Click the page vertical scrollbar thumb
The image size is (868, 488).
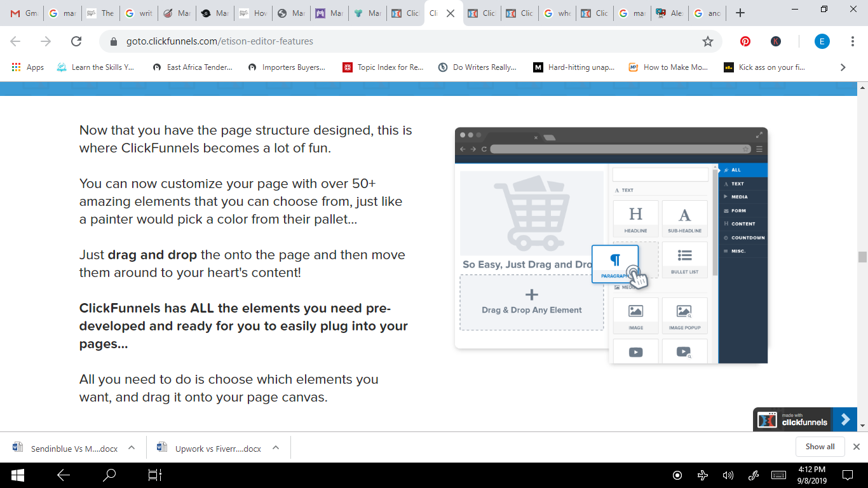862,257
